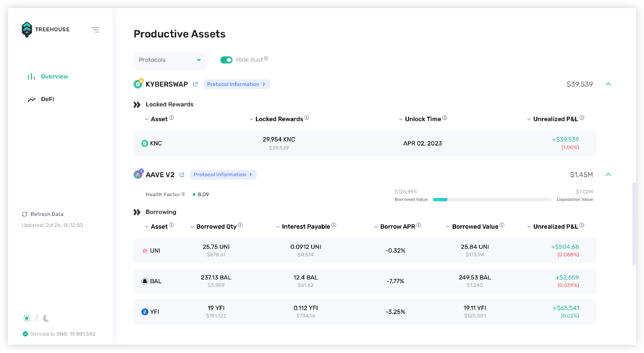Click the AAVE V2 protocol name
The width and height of the screenshot is (644, 353).
point(160,174)
